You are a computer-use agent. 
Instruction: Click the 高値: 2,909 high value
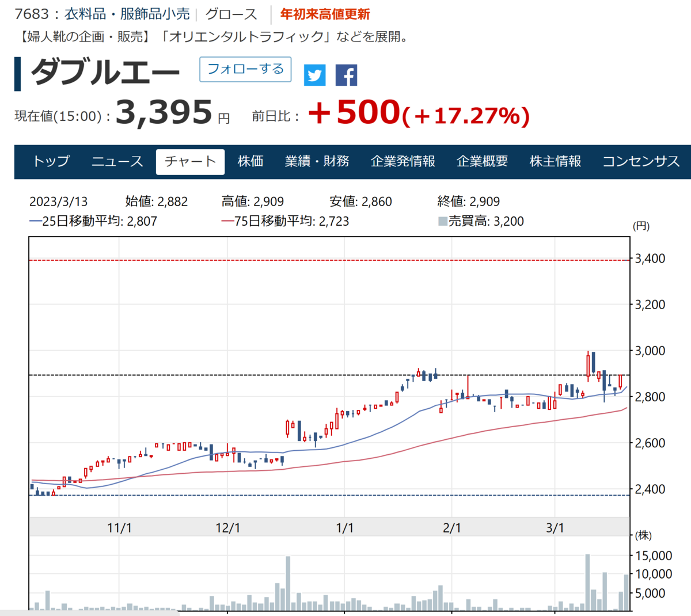coord(253,201)
